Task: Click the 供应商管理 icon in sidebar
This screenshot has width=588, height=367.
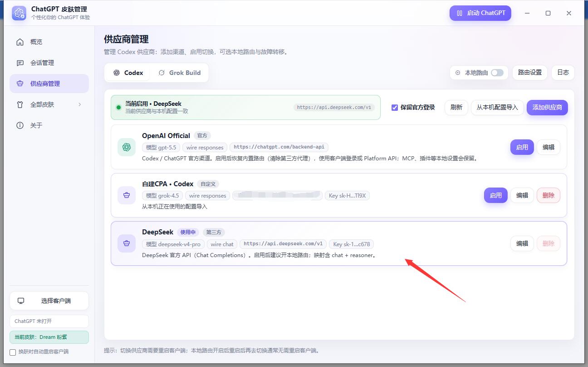Action: [20, 84]
